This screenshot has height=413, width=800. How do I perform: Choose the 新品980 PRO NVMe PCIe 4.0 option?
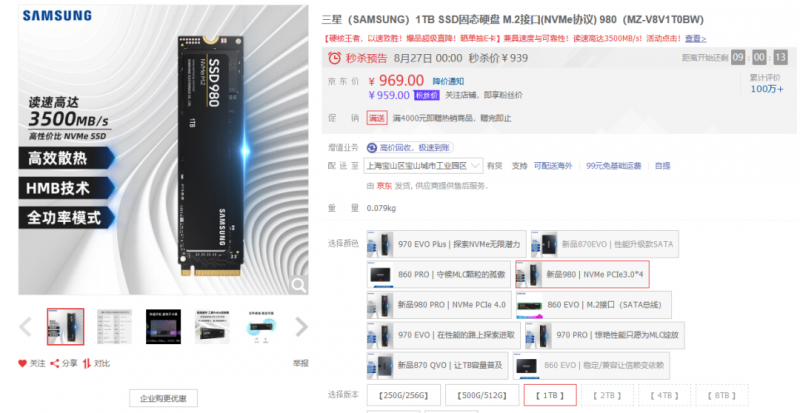439,305
